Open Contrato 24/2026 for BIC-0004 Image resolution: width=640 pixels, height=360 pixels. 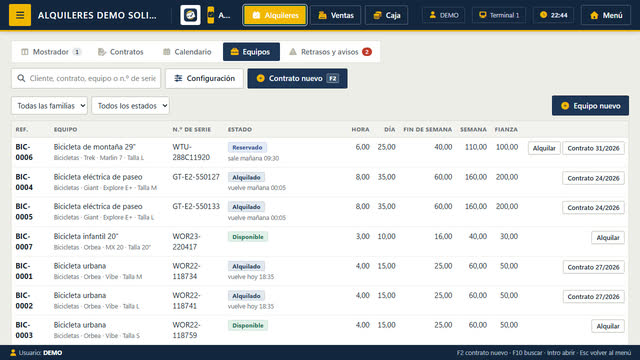point(593,178)
